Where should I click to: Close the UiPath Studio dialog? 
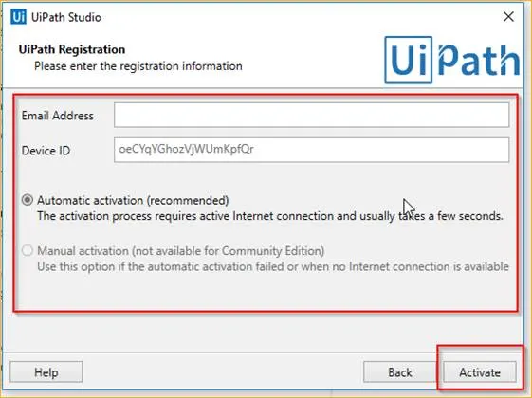tap(508, 17)
